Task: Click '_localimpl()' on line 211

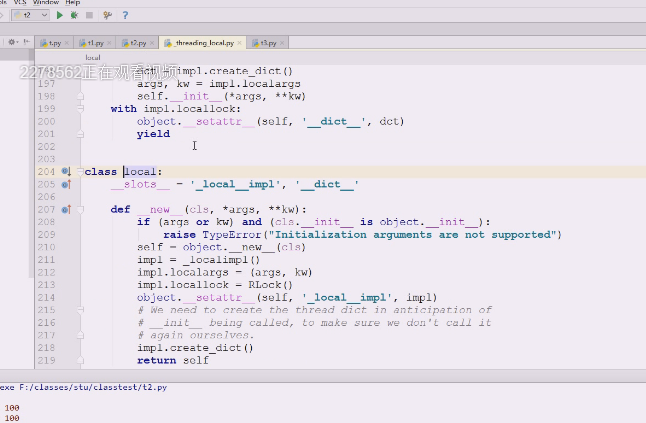Action: tap(222, 259)
